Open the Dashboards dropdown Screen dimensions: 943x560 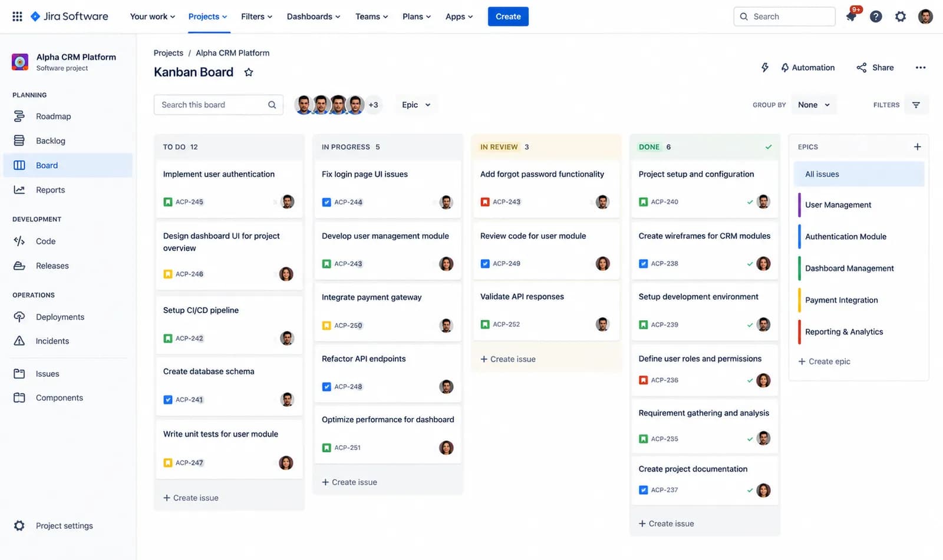point(314,16)
